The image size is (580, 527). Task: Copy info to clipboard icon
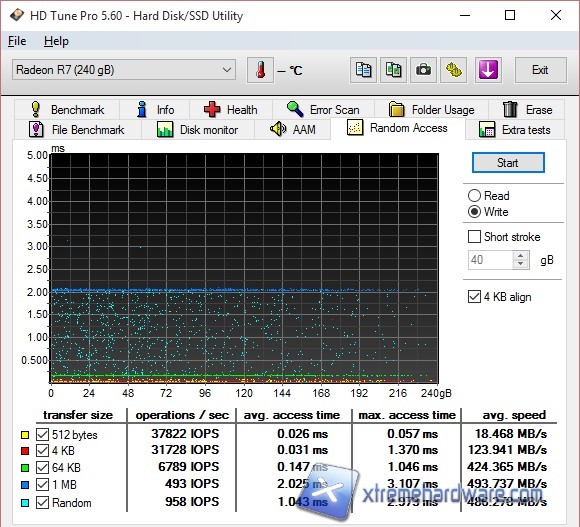(x=363, y=70)
